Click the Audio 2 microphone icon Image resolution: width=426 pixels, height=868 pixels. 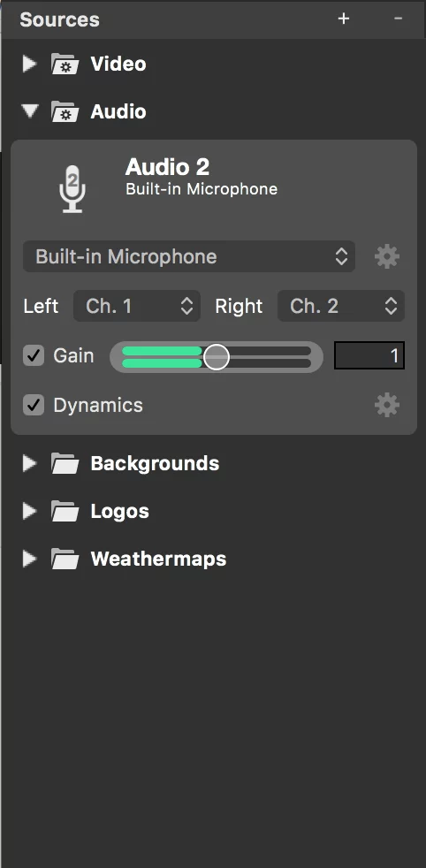[x=72, y=188]
